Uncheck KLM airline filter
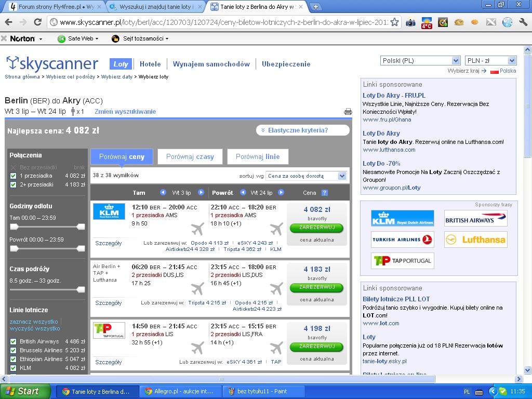This screenshot has height=399, width=532. tap(13, 368)
